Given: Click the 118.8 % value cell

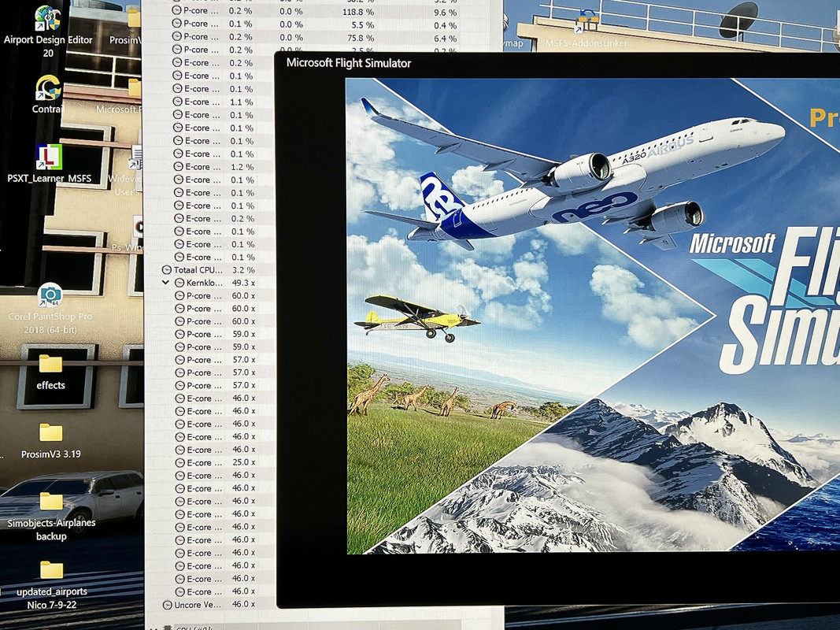Looking at the screenshot, I should (x=358, y=12).
